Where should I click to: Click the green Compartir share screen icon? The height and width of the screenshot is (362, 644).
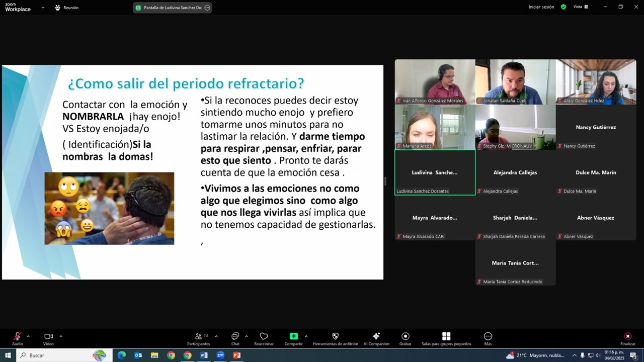point(293,336)
